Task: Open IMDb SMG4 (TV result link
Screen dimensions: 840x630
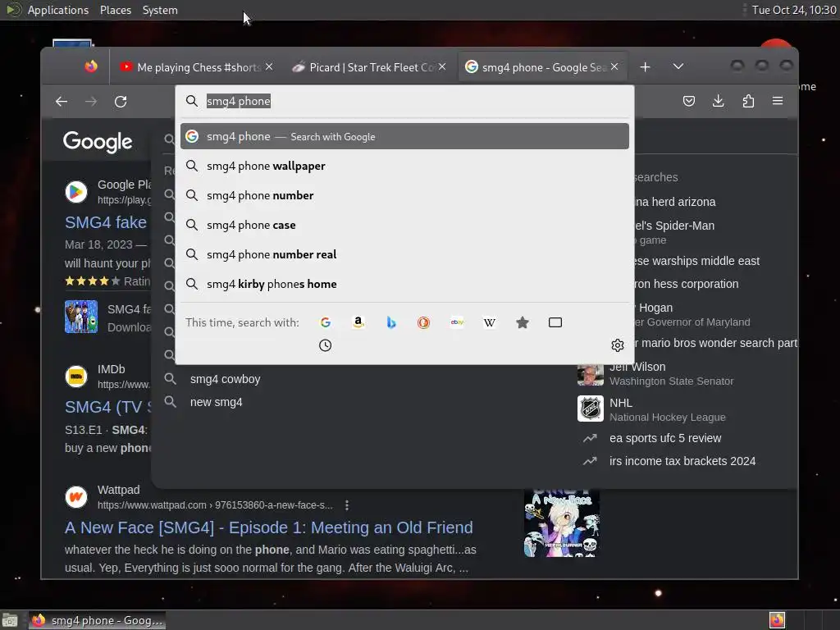Action: tap(107, 407)
